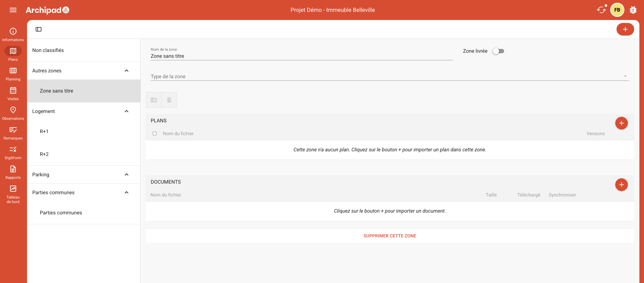This screenshot has height=283, width=644.
Task: Add a plan with PLANS plus button
Action: 621,123
